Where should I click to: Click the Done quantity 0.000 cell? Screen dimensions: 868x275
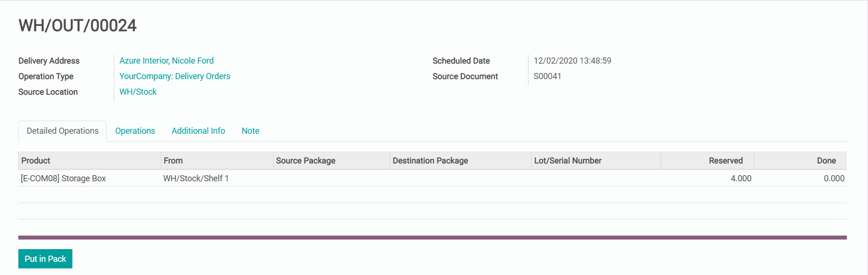pyautogui.click(x=834, y=178)
